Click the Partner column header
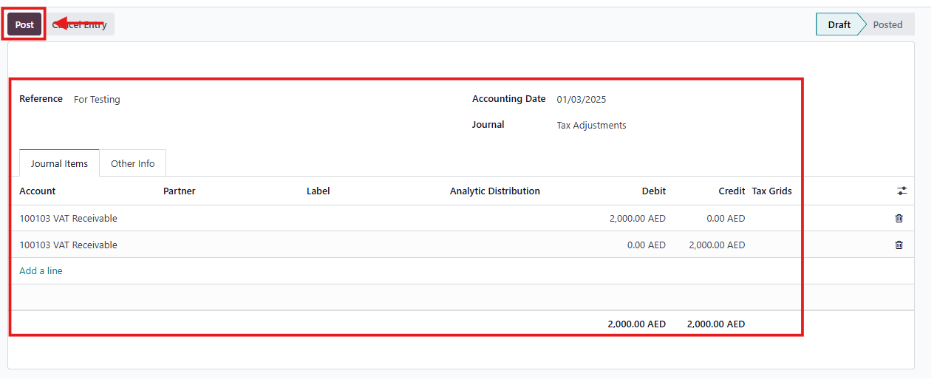Image resolution: width=936 pixels, height=379 pixels. (x=179, y=191)
